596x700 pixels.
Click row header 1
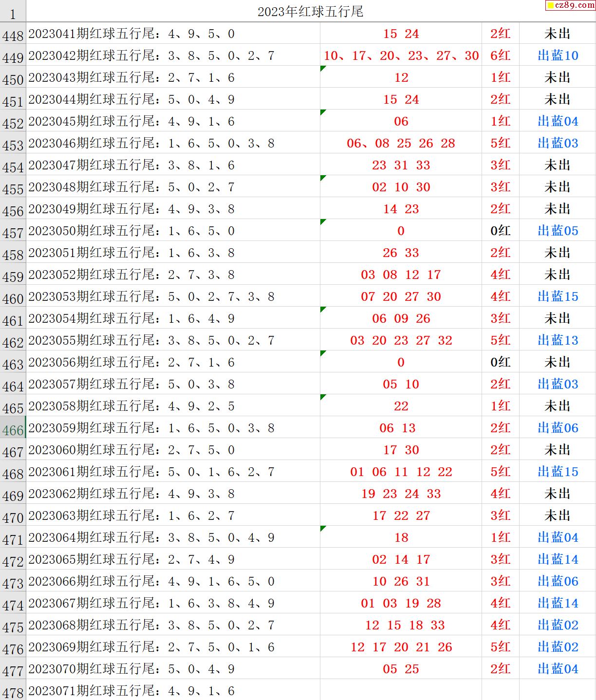click(13, 13)
